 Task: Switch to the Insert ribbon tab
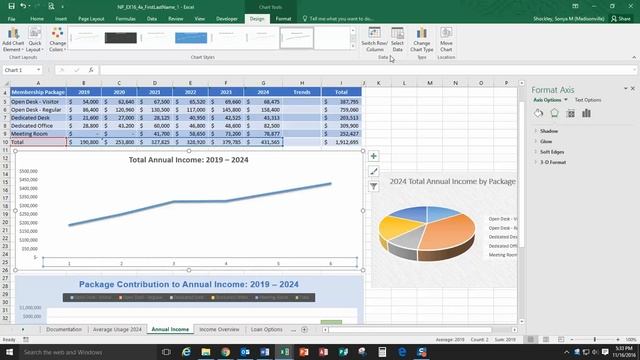pos(61,19)
